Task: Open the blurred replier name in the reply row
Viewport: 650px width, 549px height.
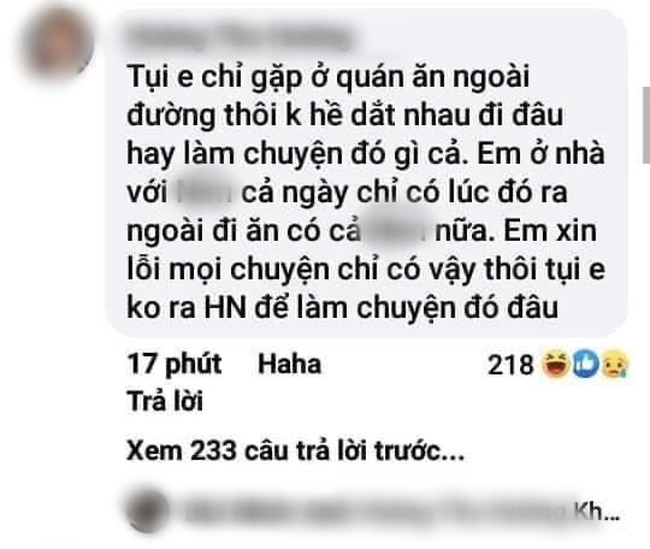Action: click(x=376, y=513)
